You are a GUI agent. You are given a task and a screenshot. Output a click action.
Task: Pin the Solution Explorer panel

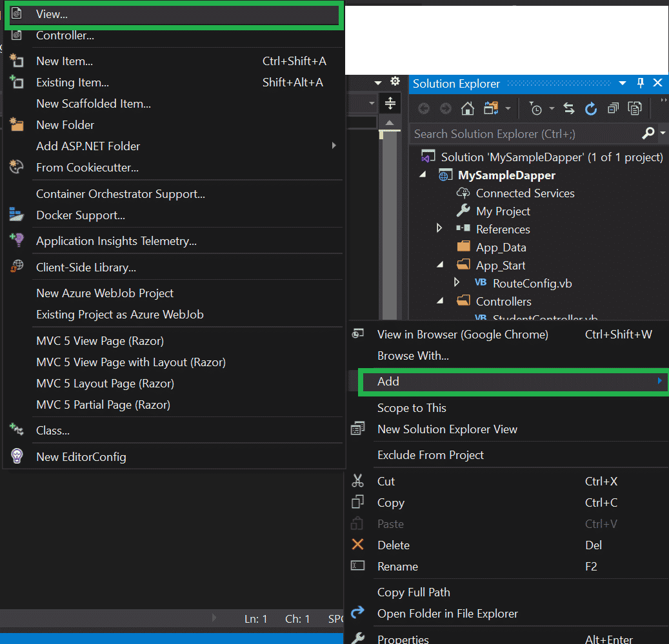[639, 84]
